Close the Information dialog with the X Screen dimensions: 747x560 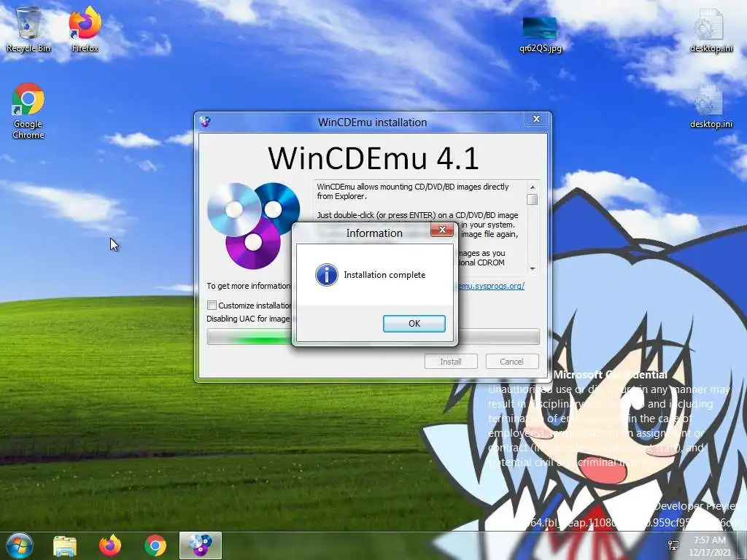tap(442, 230)
